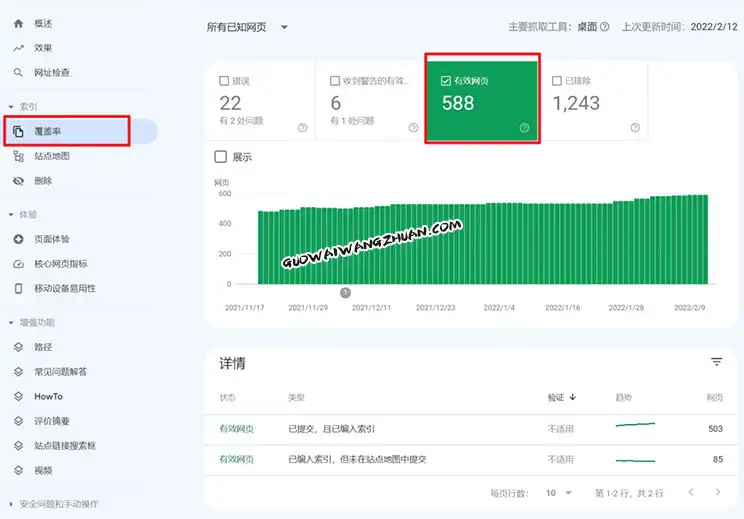Image resolution: width=744 pixels, height=519 pixels.
Task: Click the copy-pages icon beside 覆盖率
Action: pyautogui.click(x=18, y=131)
